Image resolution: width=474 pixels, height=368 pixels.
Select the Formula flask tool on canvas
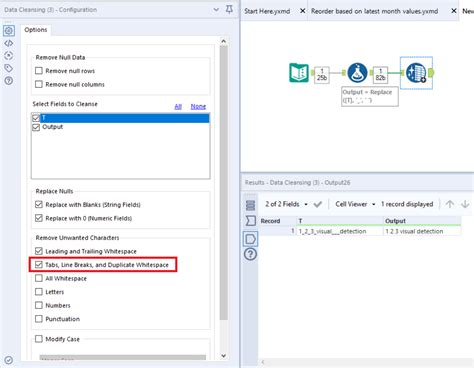[357, 72]
